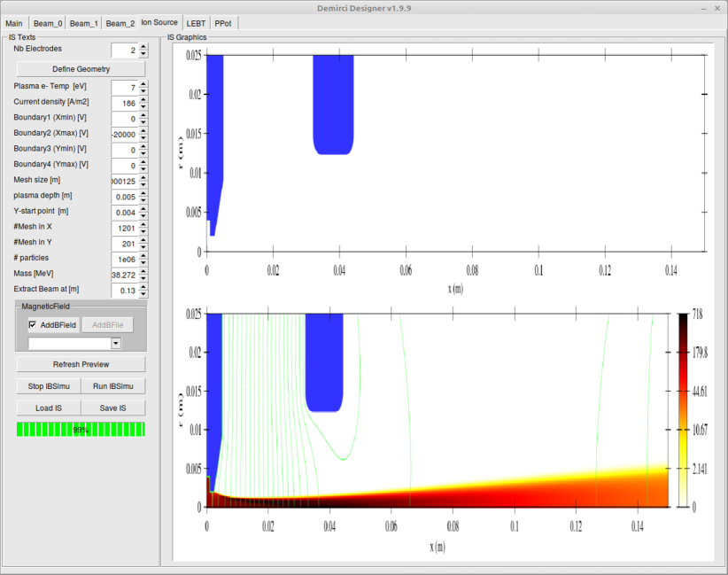This screenshot has width=728, height=575.
Task: Click the Y-start point field
Action: point(124,213)
